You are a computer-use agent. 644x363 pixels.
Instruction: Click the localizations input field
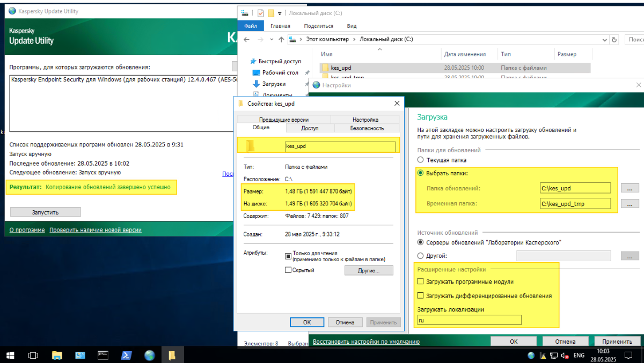469,320
